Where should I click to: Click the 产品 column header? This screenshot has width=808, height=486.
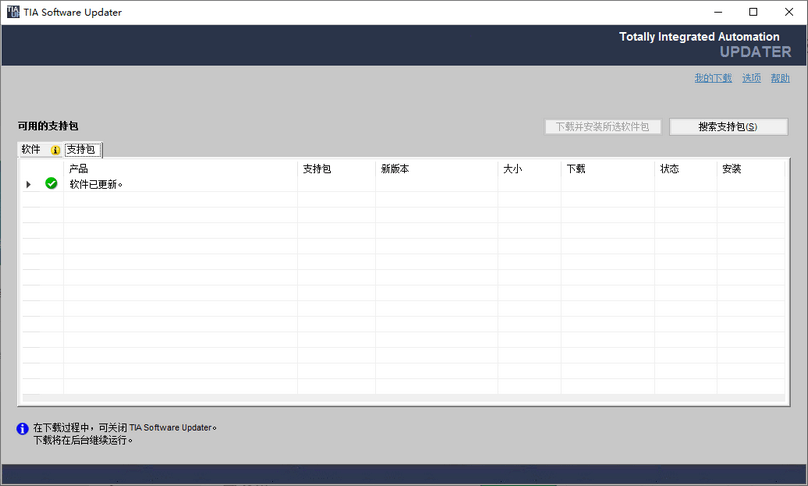[x=79, y=169]
